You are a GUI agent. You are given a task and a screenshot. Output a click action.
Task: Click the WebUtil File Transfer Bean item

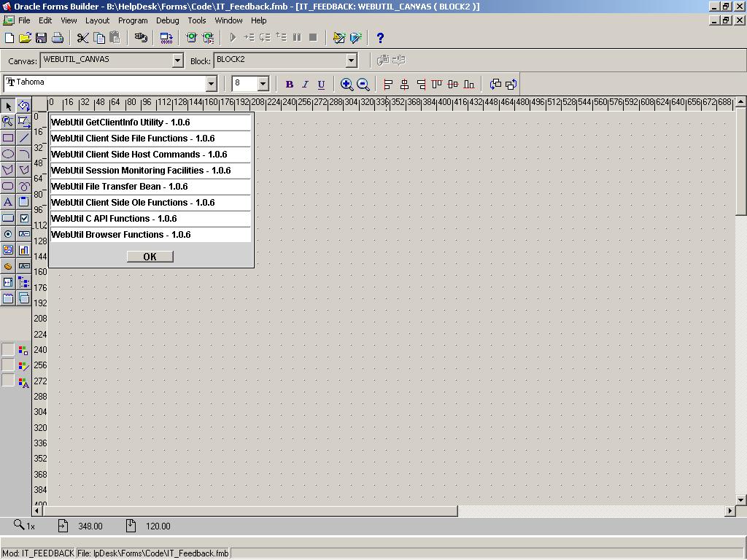click(x=120, y=187)
